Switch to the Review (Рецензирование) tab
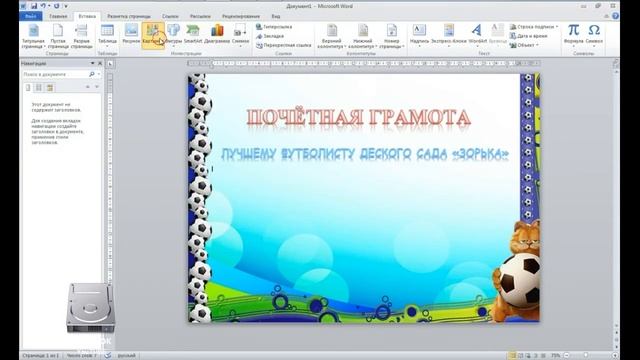Screen dimensions: 640x360 click(241, 16)
